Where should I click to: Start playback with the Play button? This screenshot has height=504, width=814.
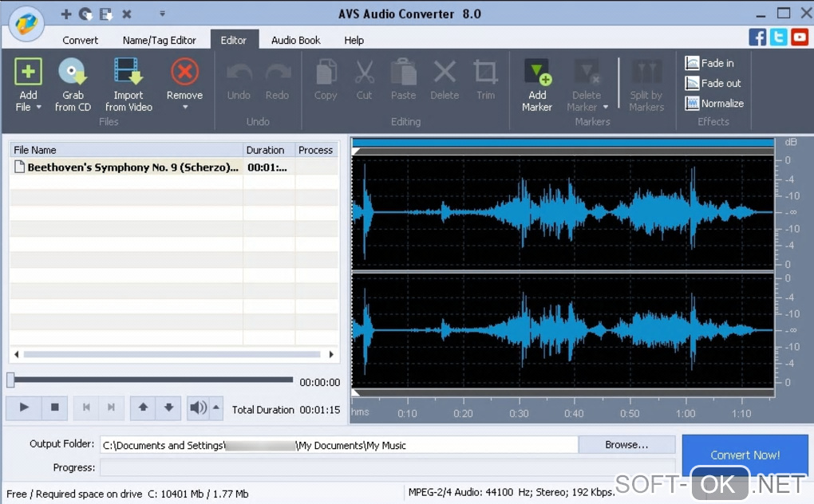point(24,408)
